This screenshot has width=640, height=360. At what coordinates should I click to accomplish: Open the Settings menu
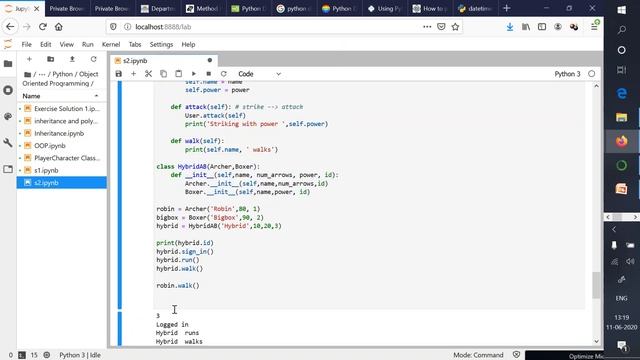click(x=161, y=44)
